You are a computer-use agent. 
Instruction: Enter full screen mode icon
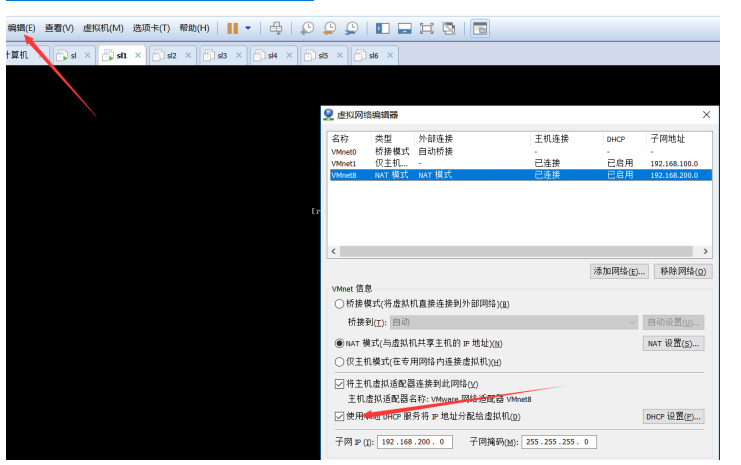point(427,28)
